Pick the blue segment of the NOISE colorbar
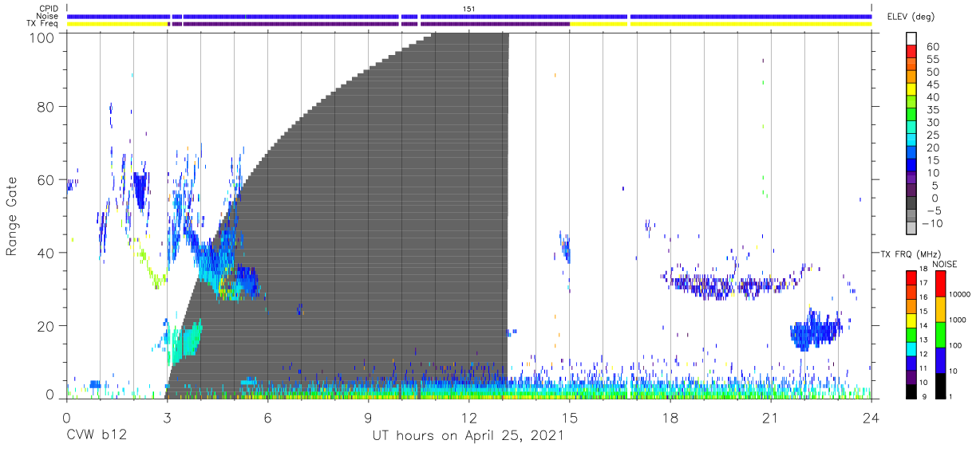This screenshot has height=452, width=980. [x=939, y=360]
